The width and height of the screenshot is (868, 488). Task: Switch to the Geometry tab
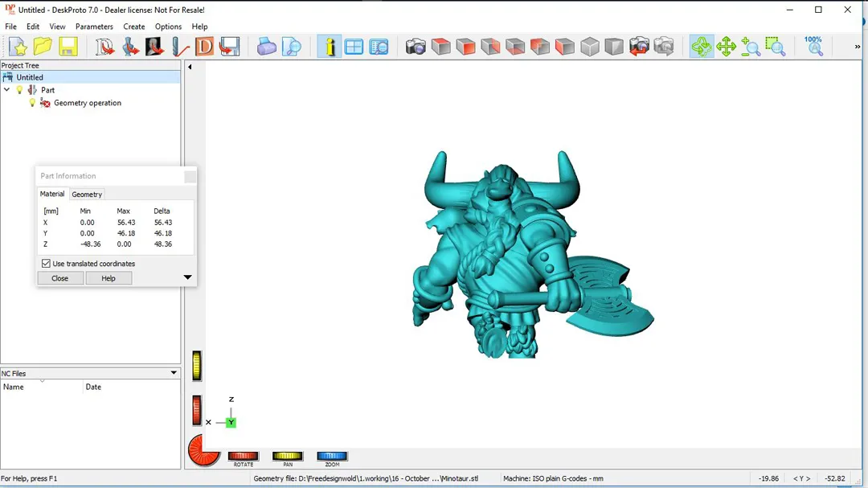tap(87, 195)
